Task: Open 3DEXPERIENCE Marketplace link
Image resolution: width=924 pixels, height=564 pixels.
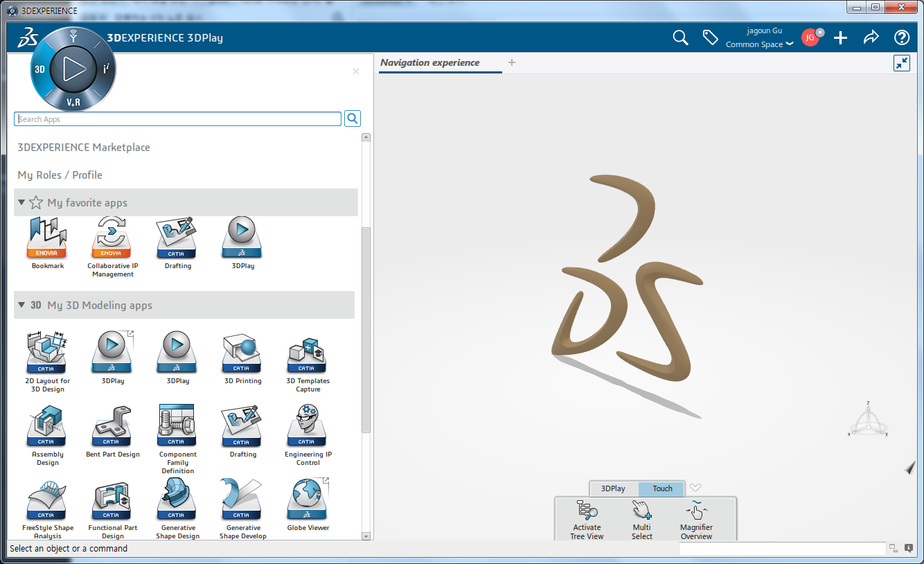Action: click(84, 147)
